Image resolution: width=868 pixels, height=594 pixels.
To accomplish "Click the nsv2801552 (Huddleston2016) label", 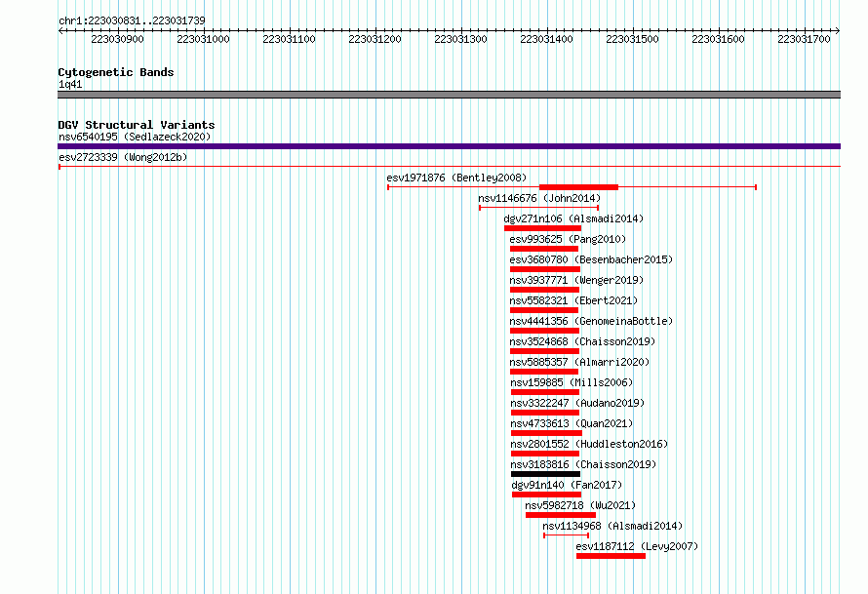I will pos(589,444).
